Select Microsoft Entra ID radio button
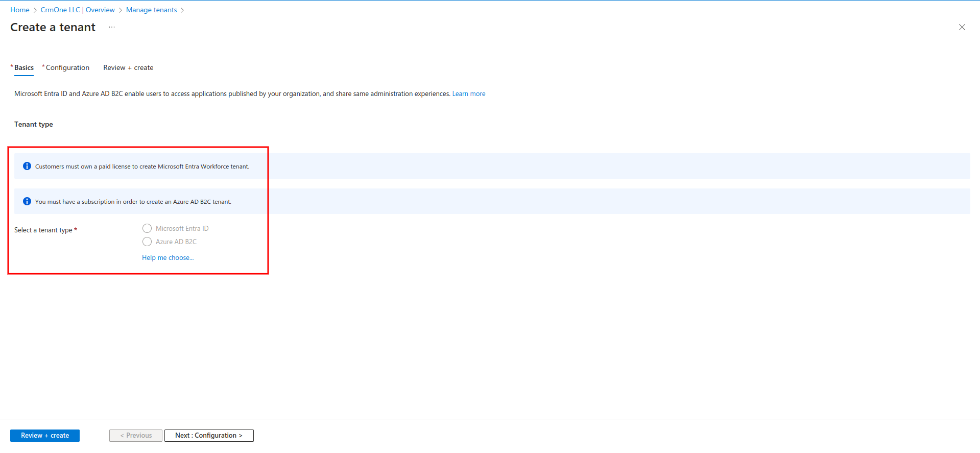This screenshot has width=980, height=453. 147,228
